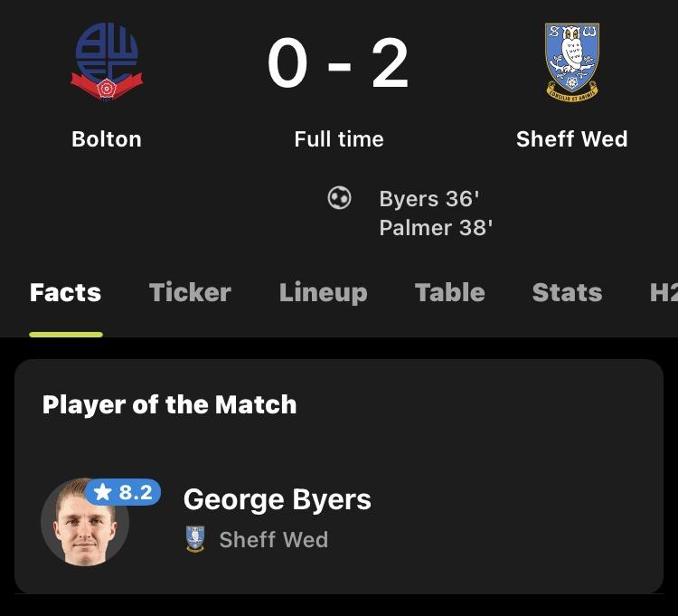Open George Byers player name link

point(277,499)
